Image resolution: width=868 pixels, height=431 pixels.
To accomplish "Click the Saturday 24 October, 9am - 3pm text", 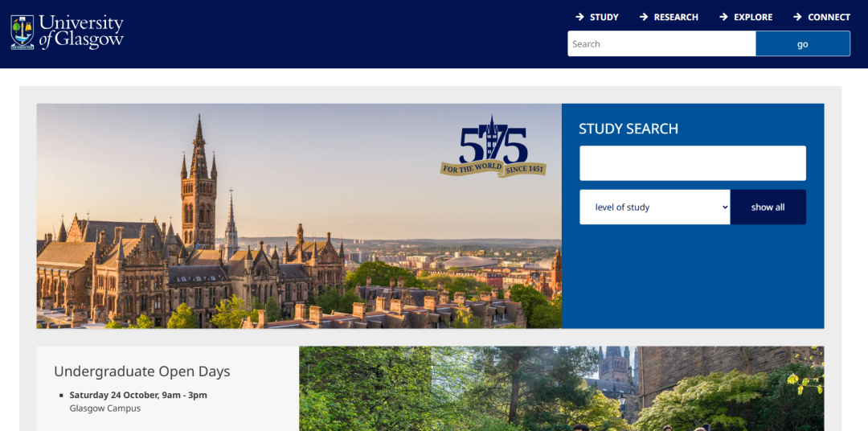I will point(138,395).
